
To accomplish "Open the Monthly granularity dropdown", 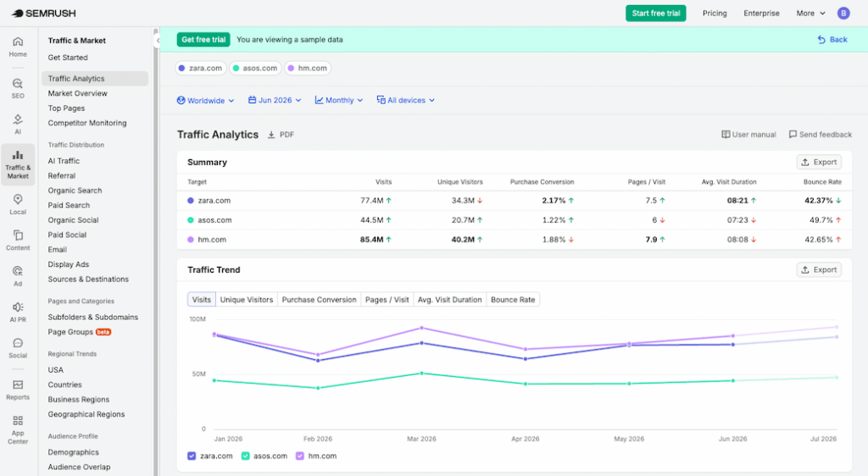I will click(x=339, y=100).
